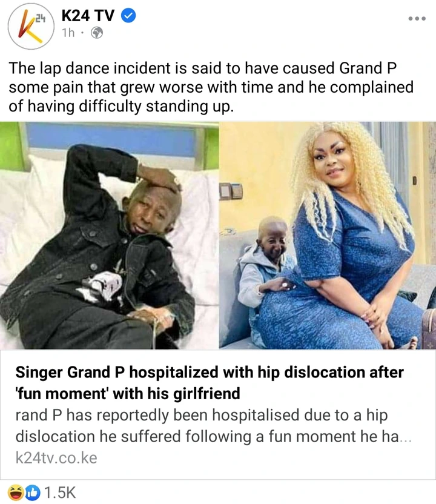Click the '24' in the K24 logo
The width and height of the screenshot is (436, 504).
pos(40,19)
